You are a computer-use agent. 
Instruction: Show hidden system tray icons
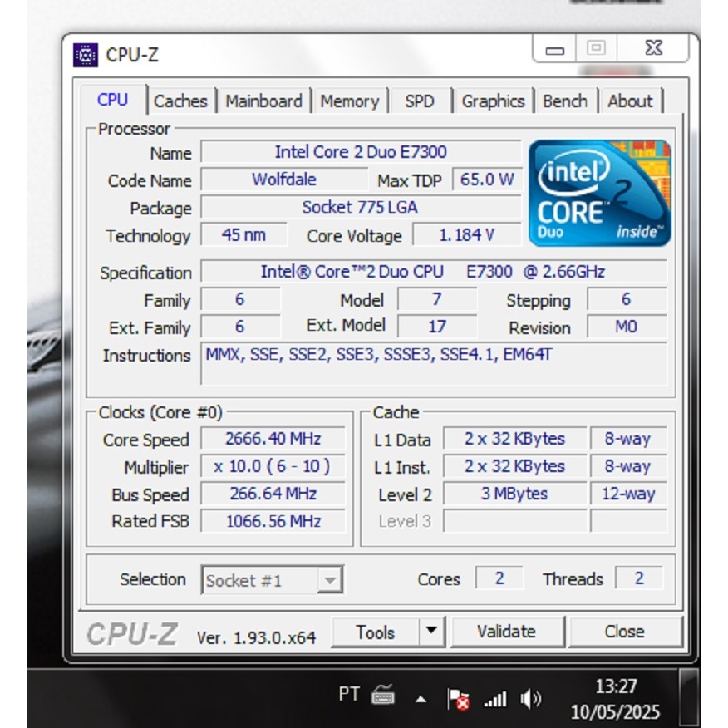coord(421,700)
